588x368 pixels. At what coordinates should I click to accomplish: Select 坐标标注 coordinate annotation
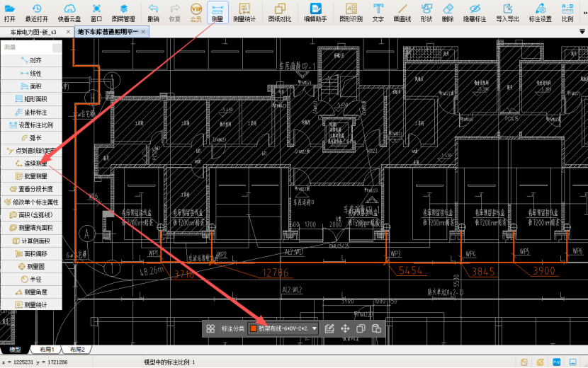tap(31, 112)
